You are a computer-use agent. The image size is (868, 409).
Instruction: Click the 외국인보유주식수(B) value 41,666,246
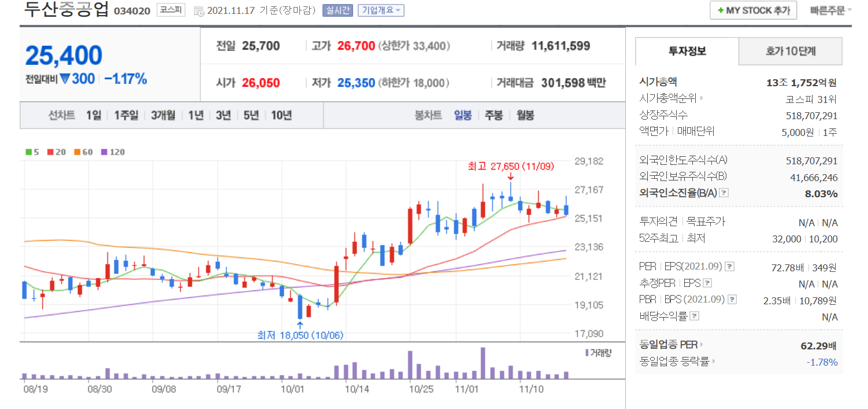[x=814, y=178]
